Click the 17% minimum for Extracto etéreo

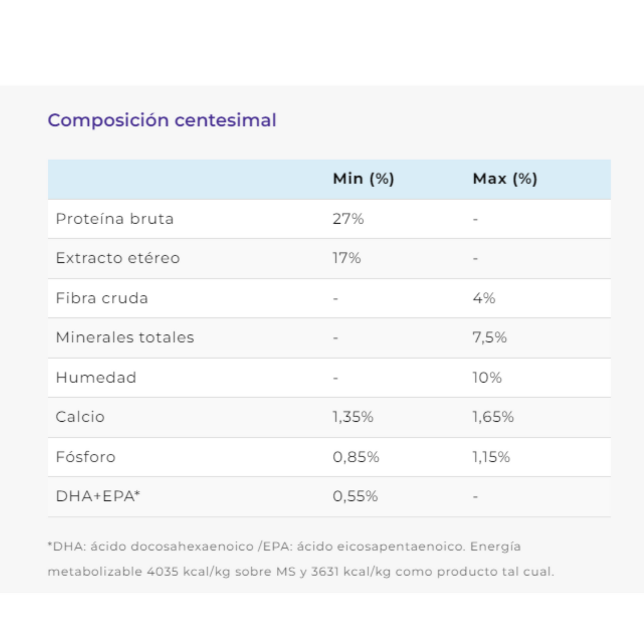347,258
